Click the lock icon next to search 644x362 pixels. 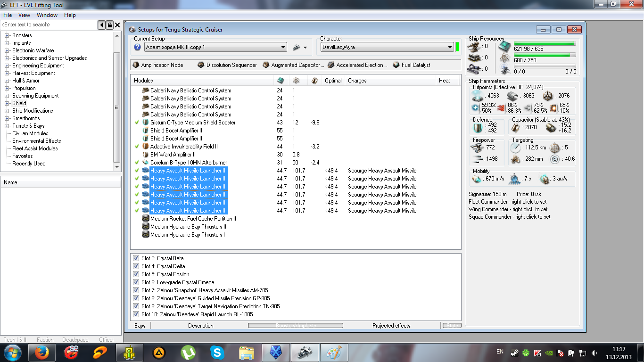[x=110, y=25]
